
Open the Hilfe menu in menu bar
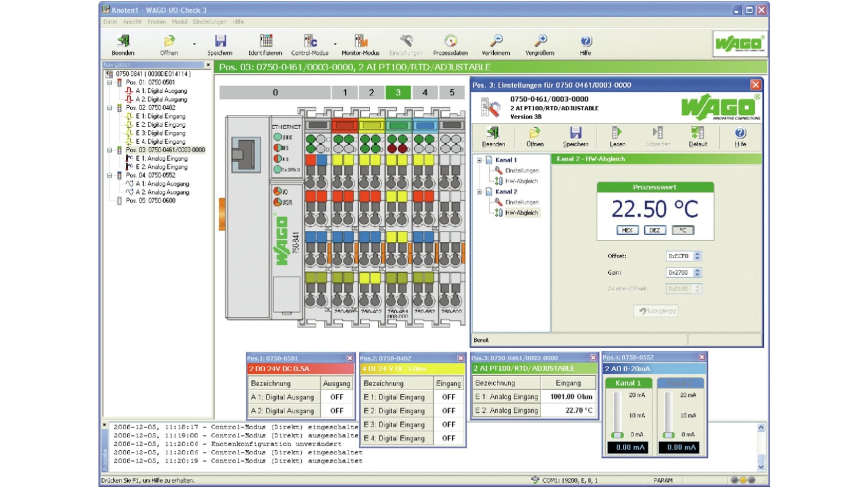(x=238, y=21)
